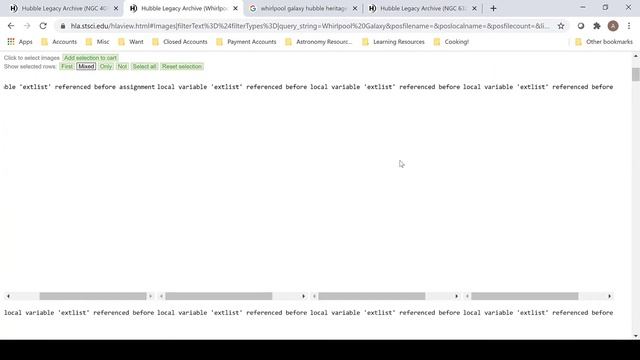The width and height of the screenshot is (640, 360).
Task: Click the second panel's horizontal scrollbar thumb
Action: point(219,296)
